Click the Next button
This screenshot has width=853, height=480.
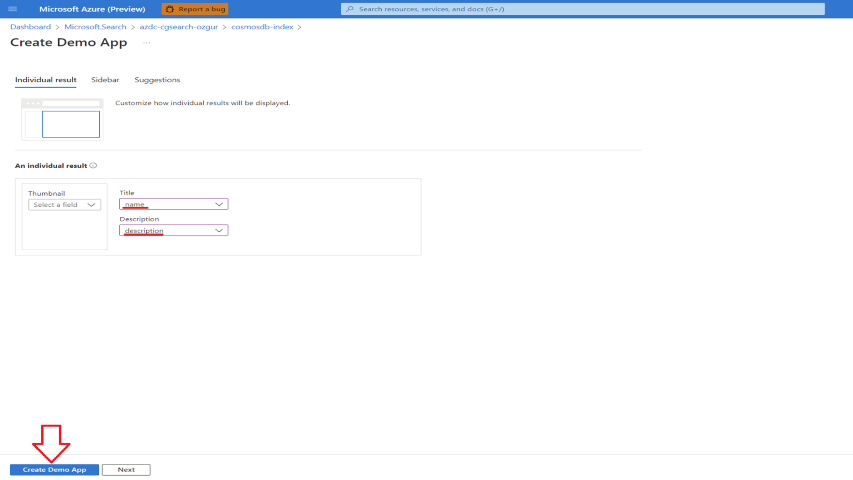click(126, 470)
